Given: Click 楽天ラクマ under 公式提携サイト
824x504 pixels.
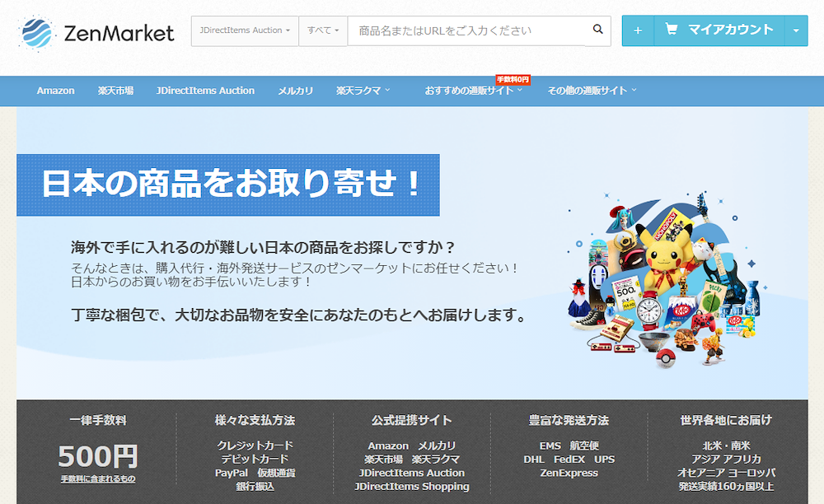Looking at the screenshot, I should 436,460.
